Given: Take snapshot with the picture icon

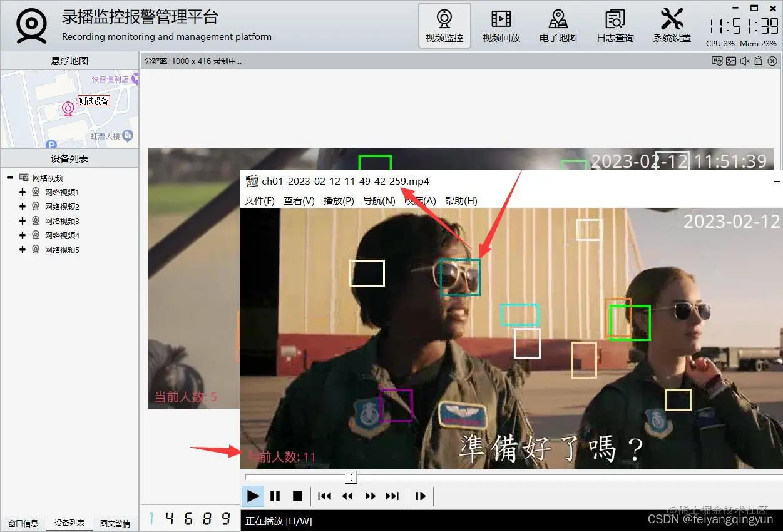Looking at the screenshot, I should [x=731, y=61].
